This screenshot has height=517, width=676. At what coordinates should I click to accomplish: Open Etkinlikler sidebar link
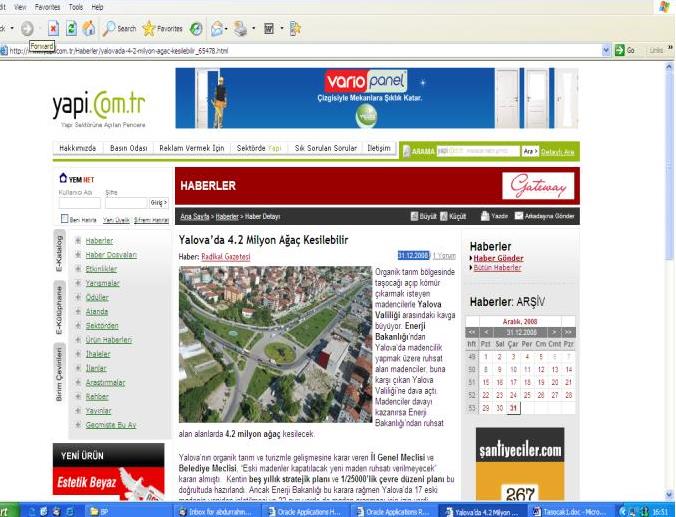click(x=101, y=269)
